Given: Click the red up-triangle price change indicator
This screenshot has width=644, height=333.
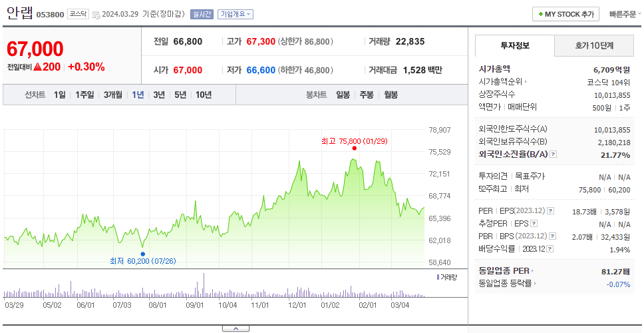Looking at the screenshot, I should click(37, 67).
